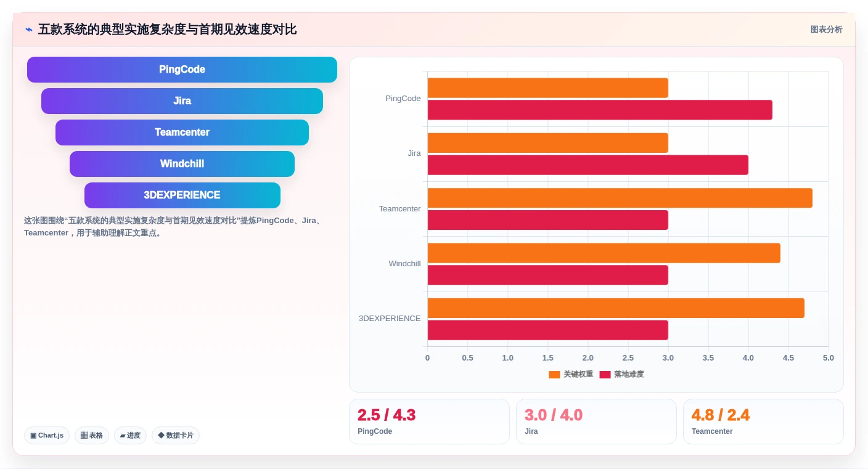Click Teamcenter orange 关键权重 bar

(620, 198)
